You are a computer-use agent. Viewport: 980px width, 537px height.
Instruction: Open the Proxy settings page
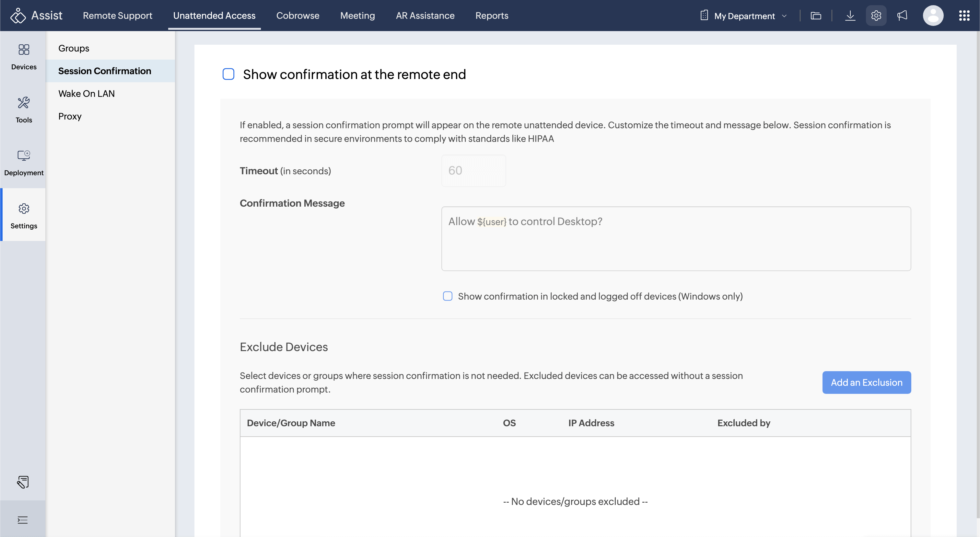click(x=70, y=116)
